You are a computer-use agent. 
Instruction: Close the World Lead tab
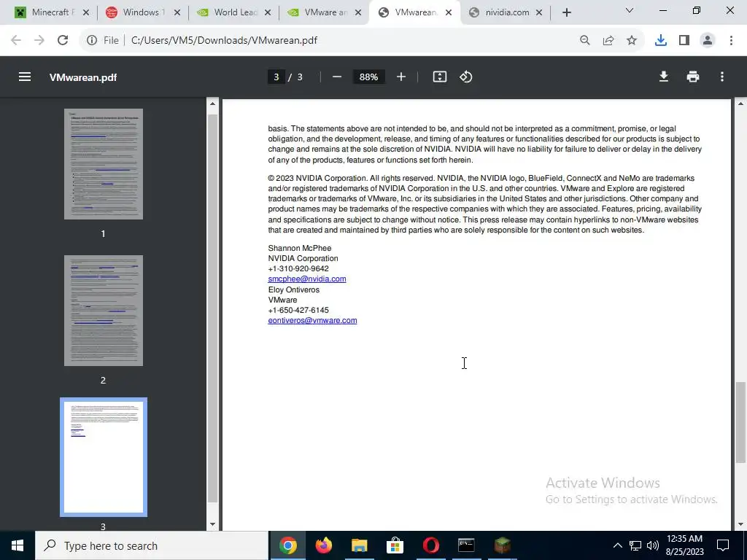268,12
